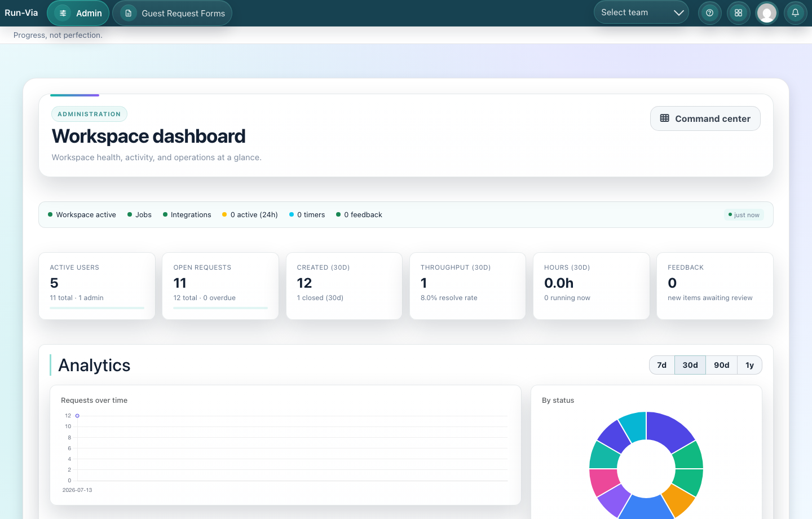Go to the Admin tab
The height and width of the screenshot is (519, 812).
(78, 13)
